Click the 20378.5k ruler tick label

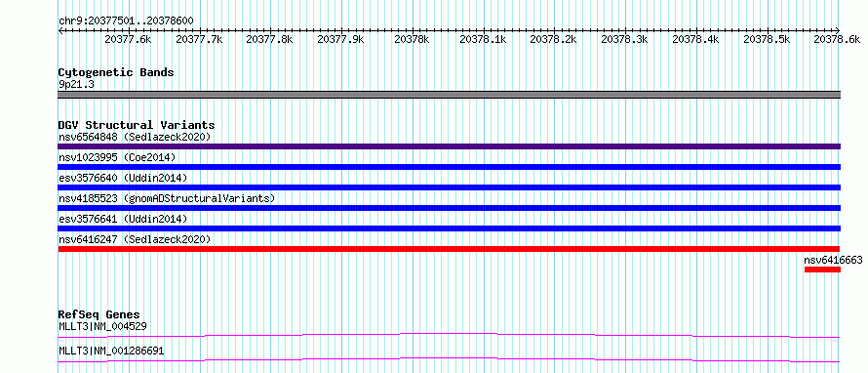[x=767, y=39]
